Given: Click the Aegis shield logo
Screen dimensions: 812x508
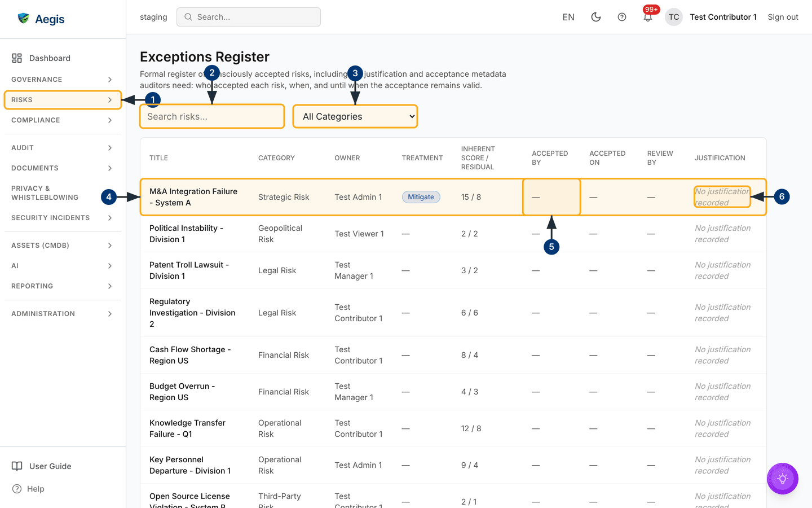Looking at the screenshot, I should (23, 18).
